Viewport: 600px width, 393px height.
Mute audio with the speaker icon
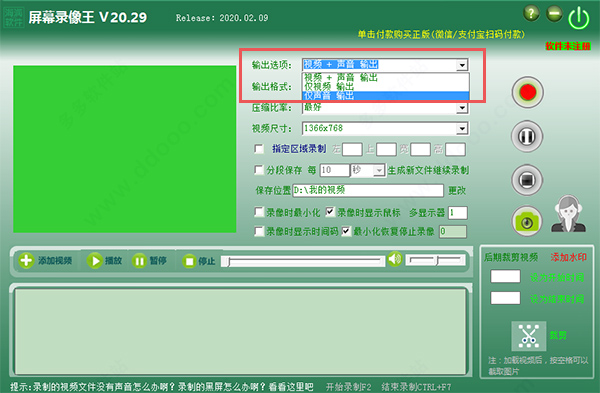(x=395, y=259)
